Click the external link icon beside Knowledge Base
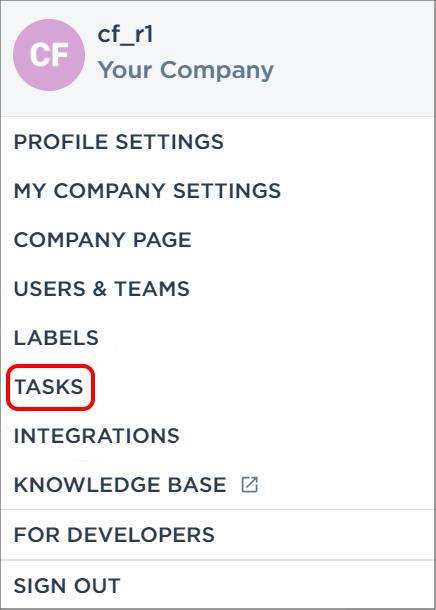The height and width of the screenshot is (610, 436). pyautogui.click(x=249, y=485)
